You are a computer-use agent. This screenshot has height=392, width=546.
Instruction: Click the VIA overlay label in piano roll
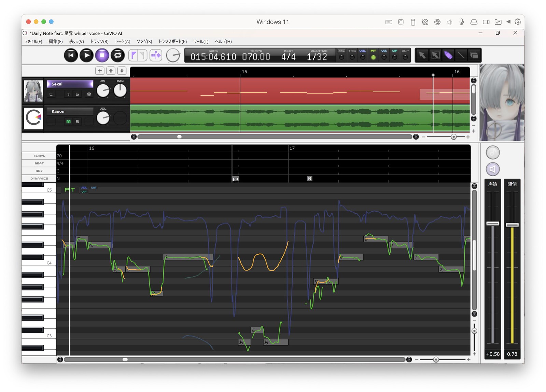tap(94, 187)
